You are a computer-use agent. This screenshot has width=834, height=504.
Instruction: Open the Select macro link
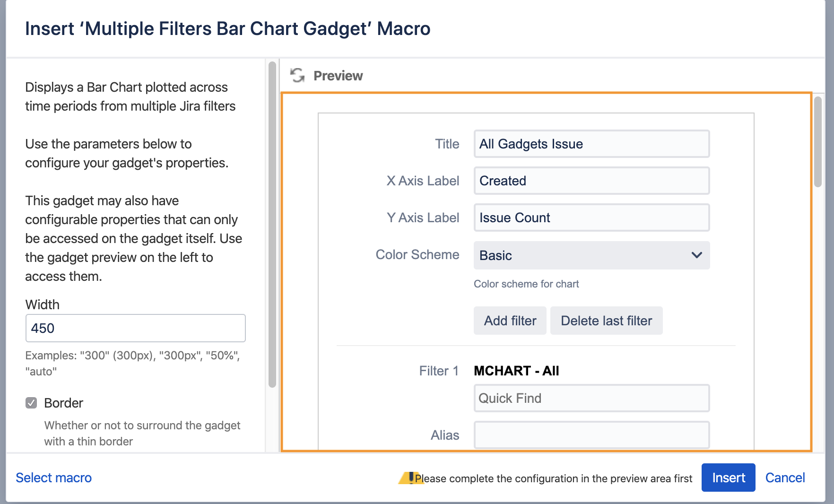pyautogui.click(x=53, y=478)
